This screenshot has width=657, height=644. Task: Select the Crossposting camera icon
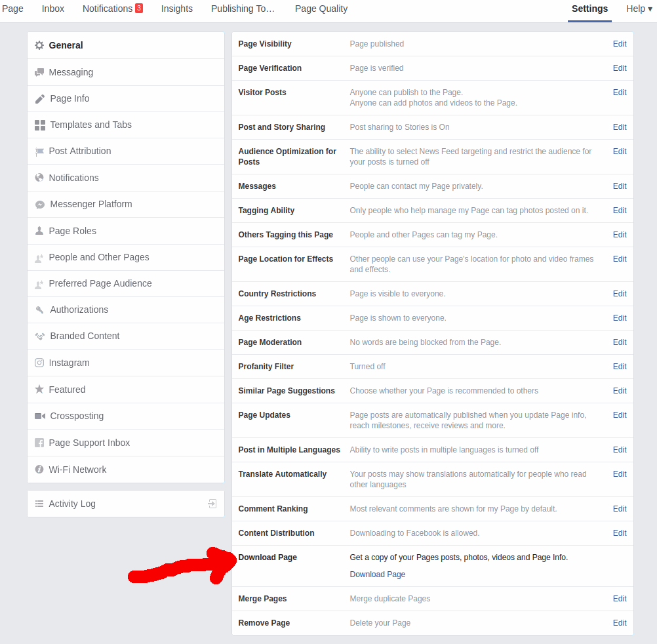pos(38,416)
